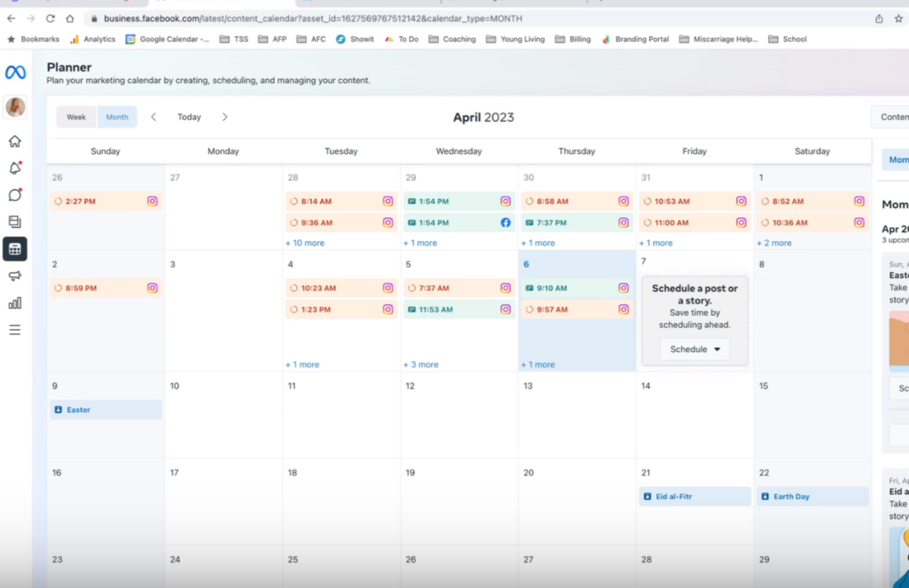
Task: Open the Notifications bell icon
Action: click(15, 168)
